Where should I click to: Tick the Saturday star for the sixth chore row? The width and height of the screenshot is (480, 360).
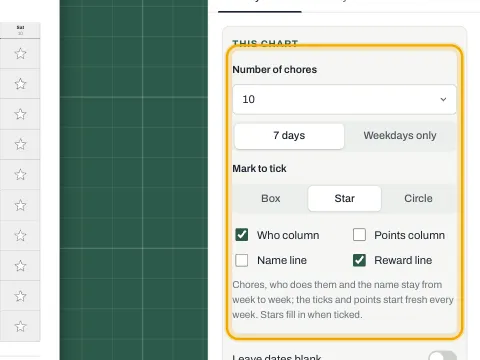(20, 205)
